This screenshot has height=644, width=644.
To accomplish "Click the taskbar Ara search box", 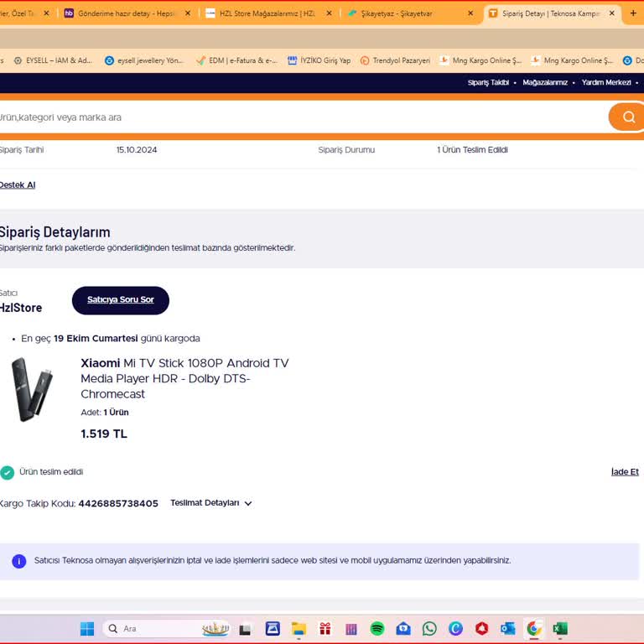I will click(x=166, y=628).
